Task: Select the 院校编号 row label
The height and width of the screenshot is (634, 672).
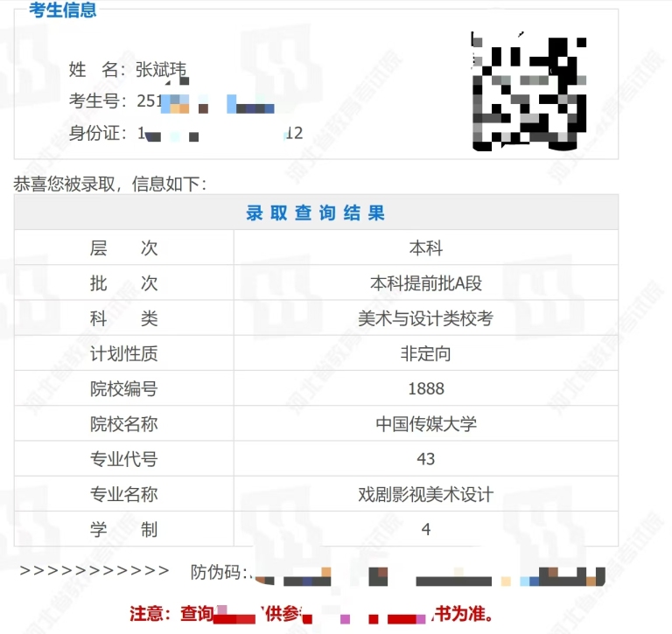Action: pos(124,389)
